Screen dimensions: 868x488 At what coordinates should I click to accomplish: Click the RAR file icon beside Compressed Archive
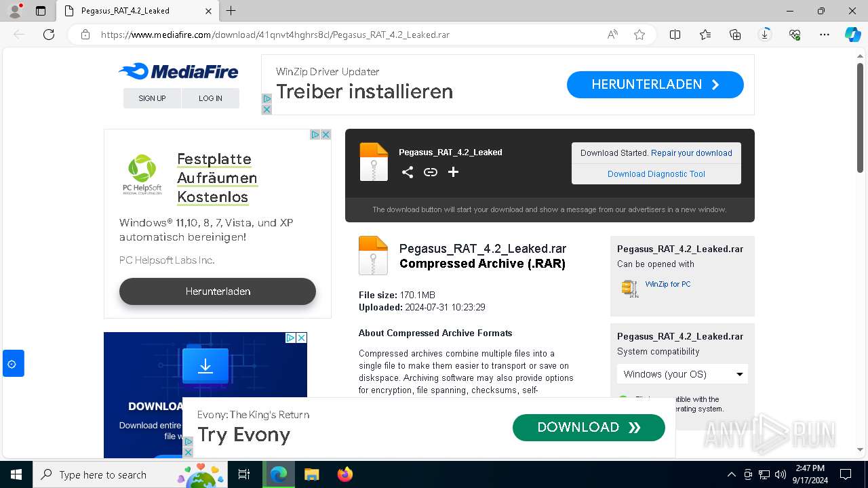coord(373,256)
